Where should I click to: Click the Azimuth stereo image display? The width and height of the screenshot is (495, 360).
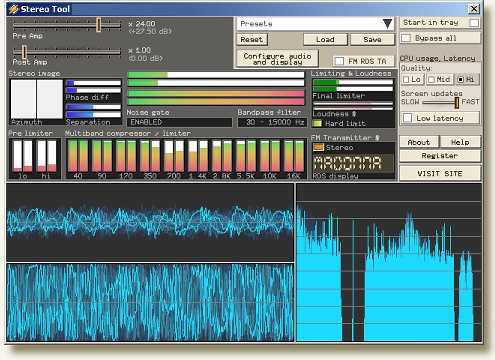pyautogui.click(x=37, y=99)
